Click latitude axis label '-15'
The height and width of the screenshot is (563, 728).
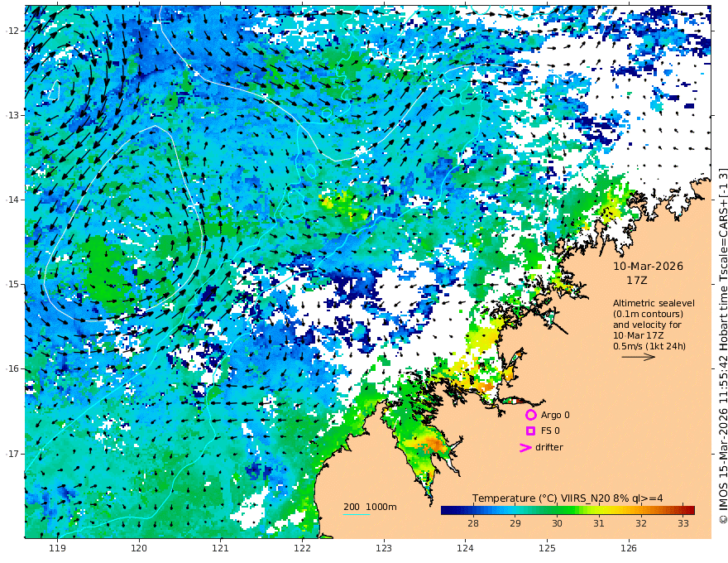[x=12, y=284]
